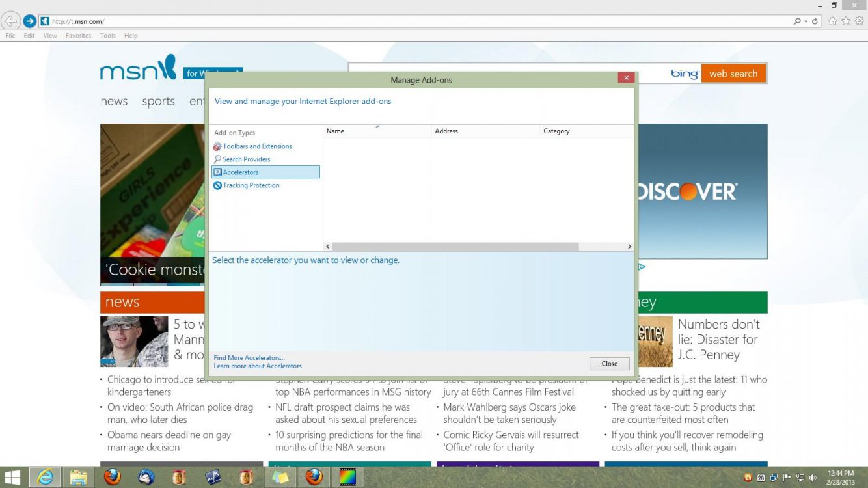Close Manage Add-ons with red X

pyautogui.click(x=626, y=78)
